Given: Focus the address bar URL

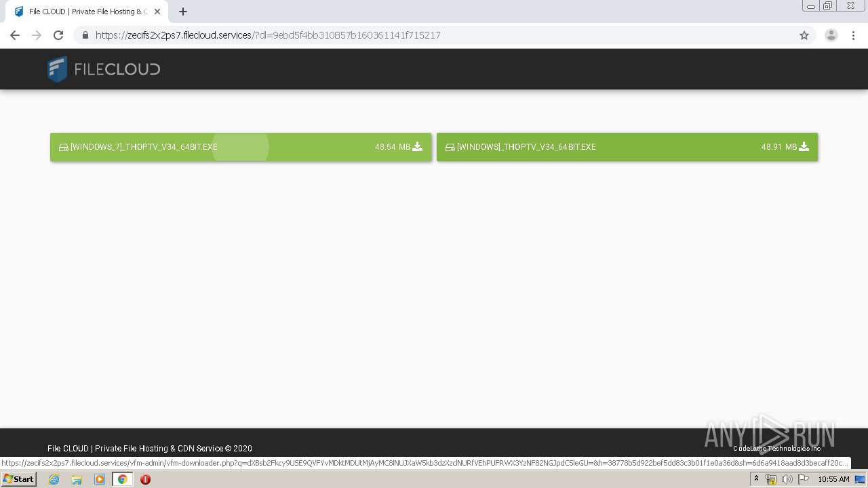Looking at the screenshot, I should 268,35.
